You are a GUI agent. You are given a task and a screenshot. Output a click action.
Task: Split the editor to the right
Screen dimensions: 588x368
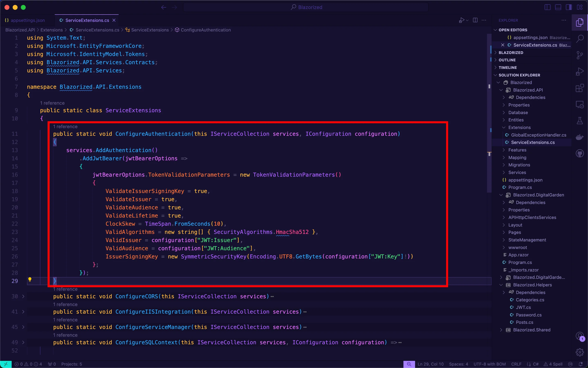pos(475,20)
